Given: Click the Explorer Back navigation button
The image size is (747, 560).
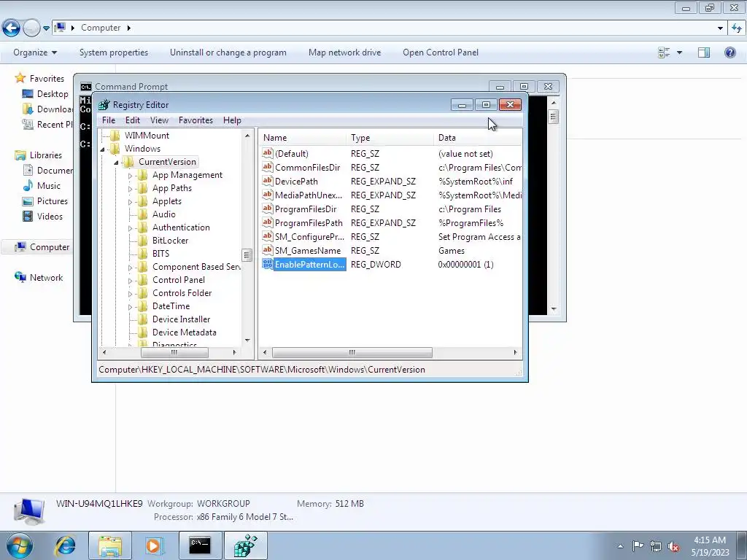Looking at the screenshot, I should pyautogui.click(x=12, y=28).
